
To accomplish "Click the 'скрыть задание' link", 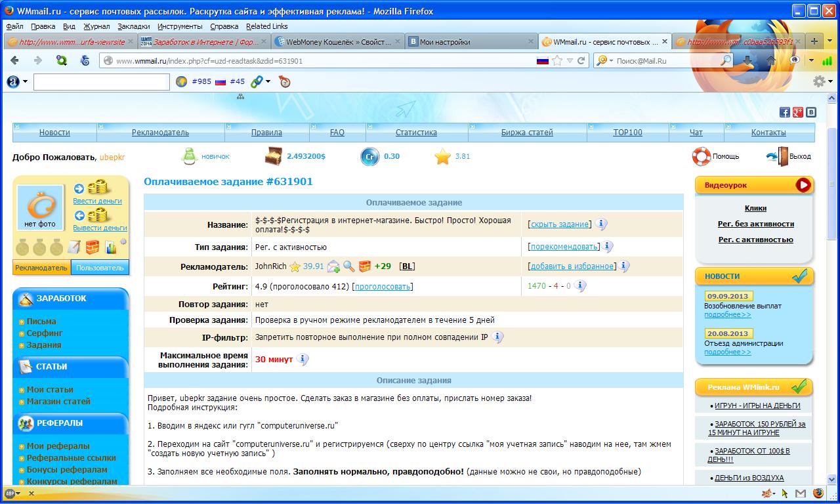I will (x=560, y=224).
